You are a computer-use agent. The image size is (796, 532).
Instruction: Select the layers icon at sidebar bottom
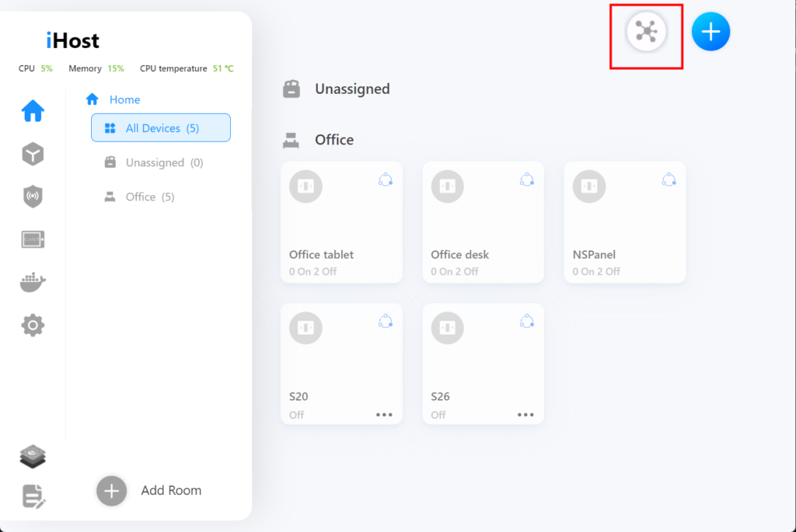coord(33,457)
